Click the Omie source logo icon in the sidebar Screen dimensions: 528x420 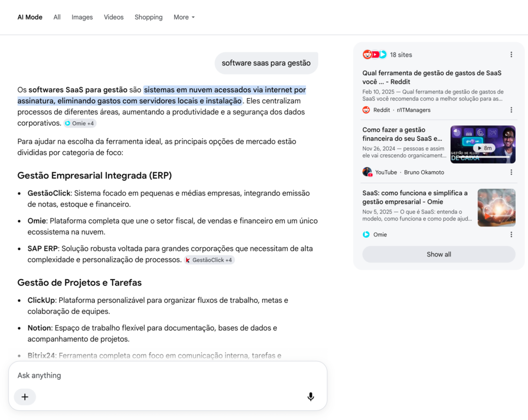(x=366, y=235)
